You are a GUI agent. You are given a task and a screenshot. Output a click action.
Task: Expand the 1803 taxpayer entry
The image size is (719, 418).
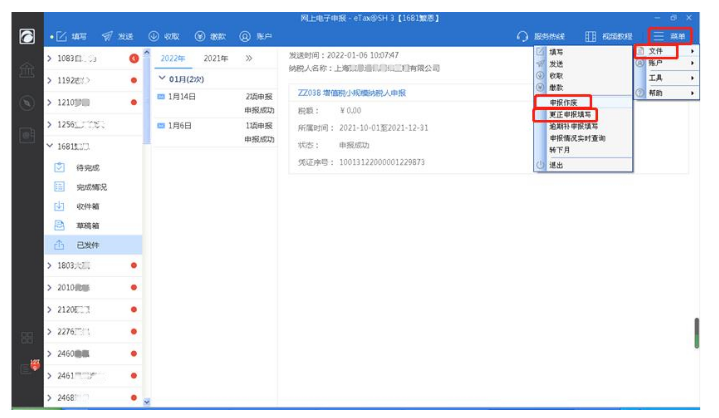point(50,265)
